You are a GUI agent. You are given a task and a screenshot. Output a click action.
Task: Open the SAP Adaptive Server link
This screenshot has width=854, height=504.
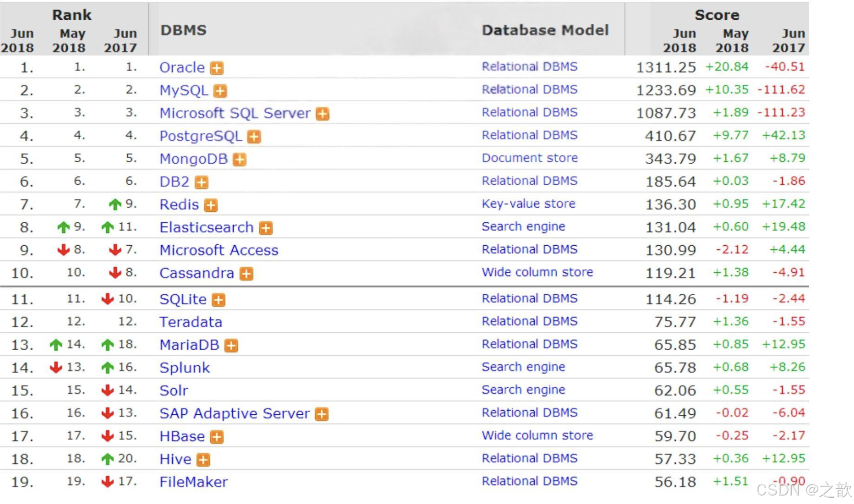(x=235, y=414)
